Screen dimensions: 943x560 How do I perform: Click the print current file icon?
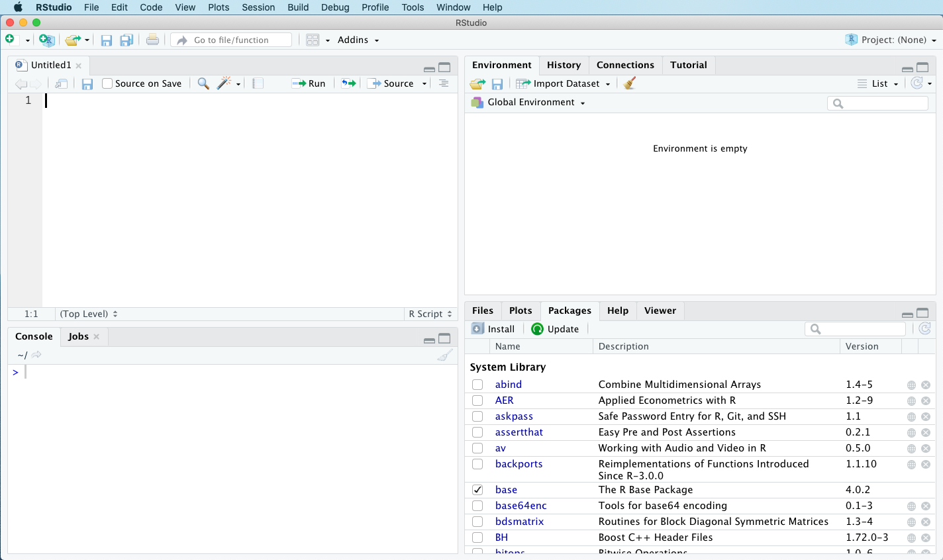(152, 40)
